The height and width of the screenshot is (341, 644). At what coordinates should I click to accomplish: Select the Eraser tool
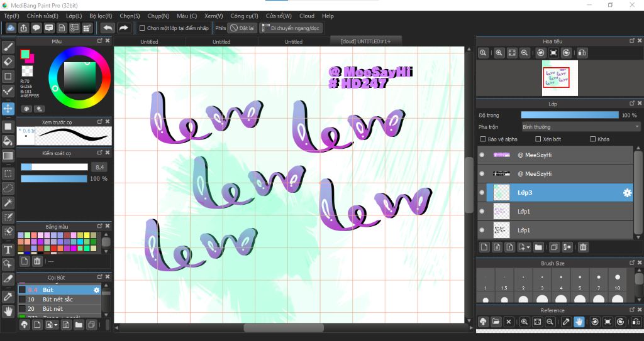[x=8, y=62]
